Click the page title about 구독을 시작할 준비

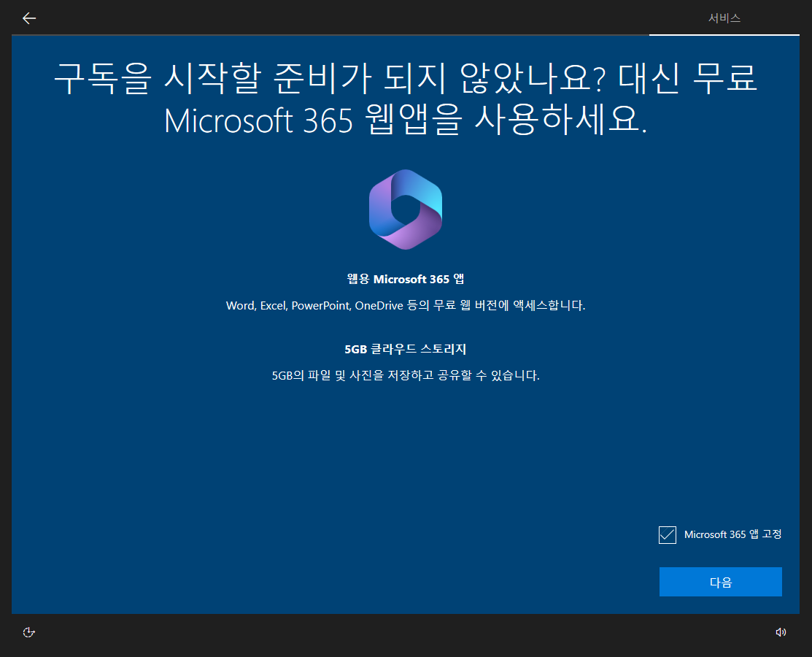point(406,99)
